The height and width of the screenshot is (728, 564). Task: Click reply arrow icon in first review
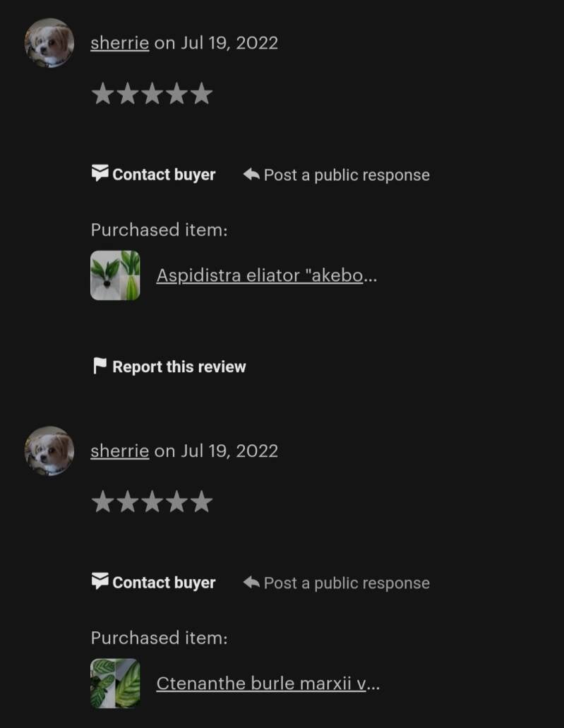(251, 174)
